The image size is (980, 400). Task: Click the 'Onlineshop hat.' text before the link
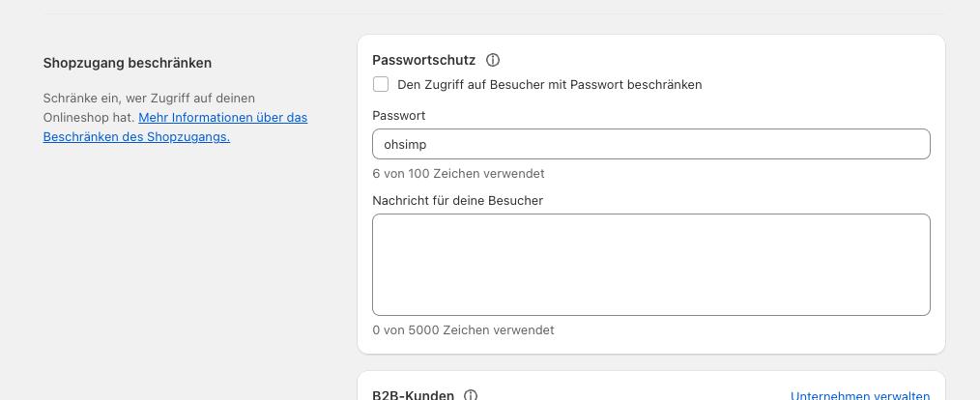pyautogui.click(x=89, y=118)
